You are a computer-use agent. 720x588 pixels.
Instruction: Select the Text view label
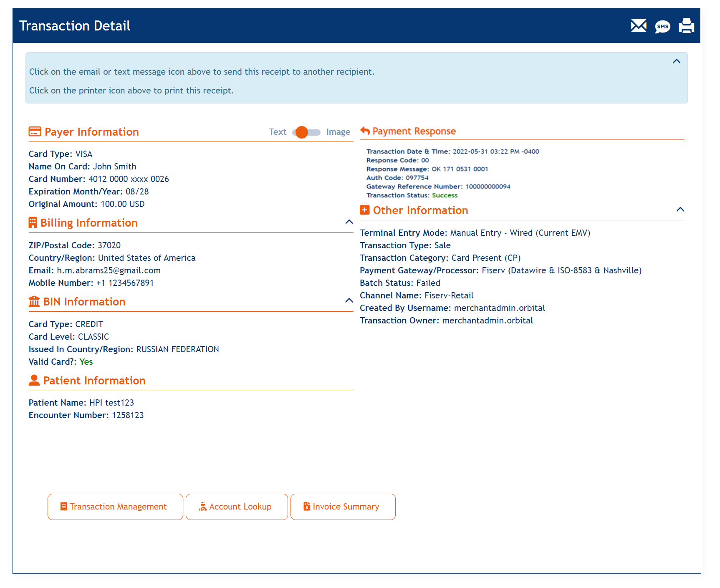(278, 132)
